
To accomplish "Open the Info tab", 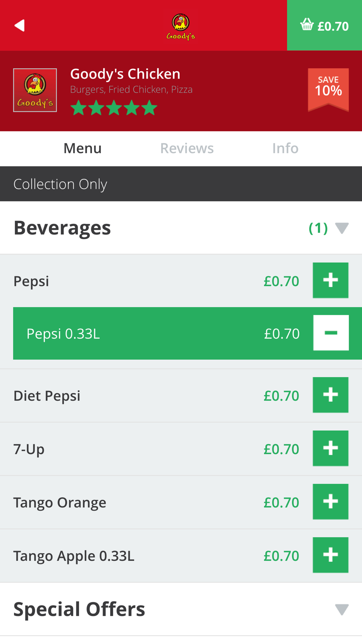I will pos(285,149).
